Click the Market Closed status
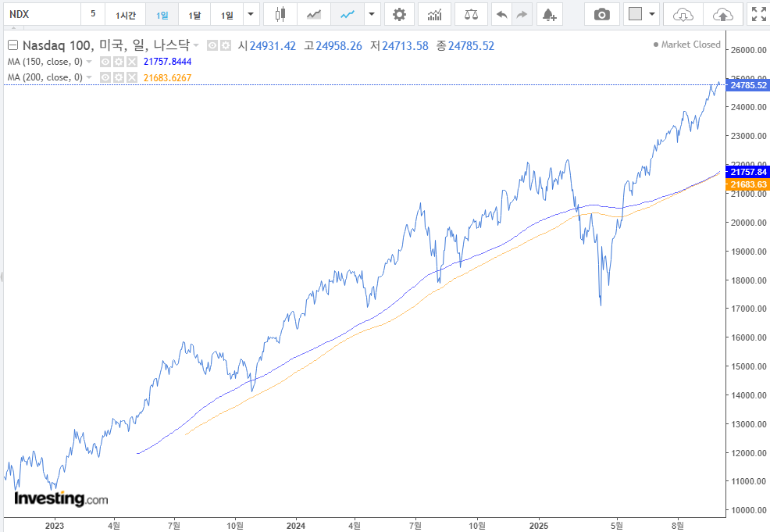The image size is (770, 532). tap(687, 45)
